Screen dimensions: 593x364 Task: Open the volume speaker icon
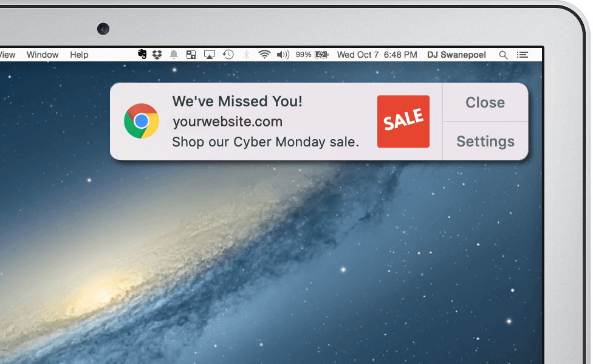[283, 55]
